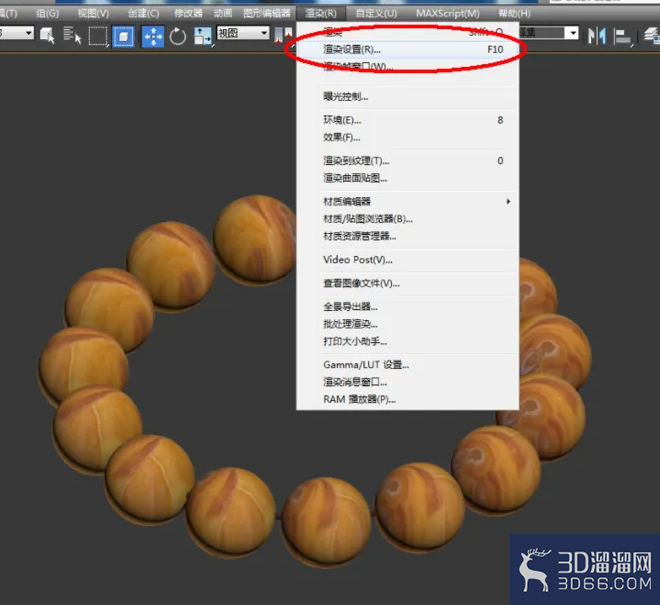Choose the Rectangular Selection Region tool

pyautogui.click(x=98, y=36)
